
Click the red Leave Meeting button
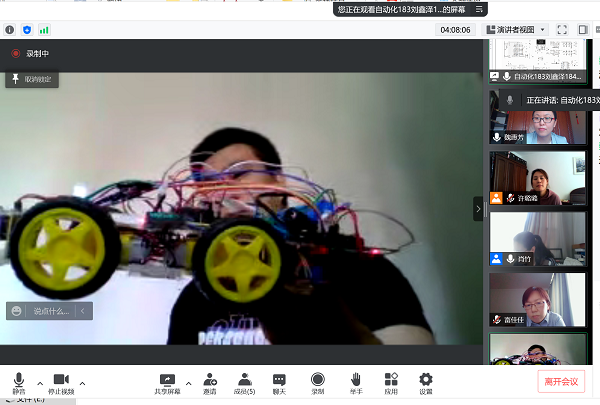tap(560, 381)
